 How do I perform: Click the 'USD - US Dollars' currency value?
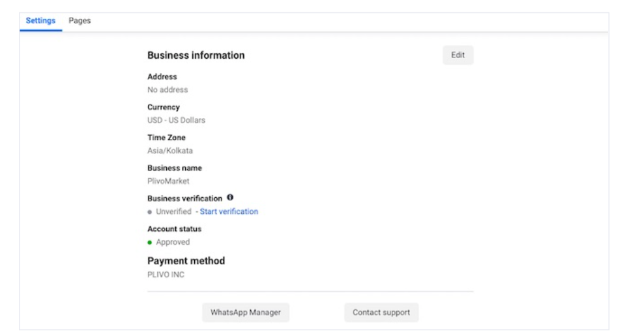[x=176, y=120]
